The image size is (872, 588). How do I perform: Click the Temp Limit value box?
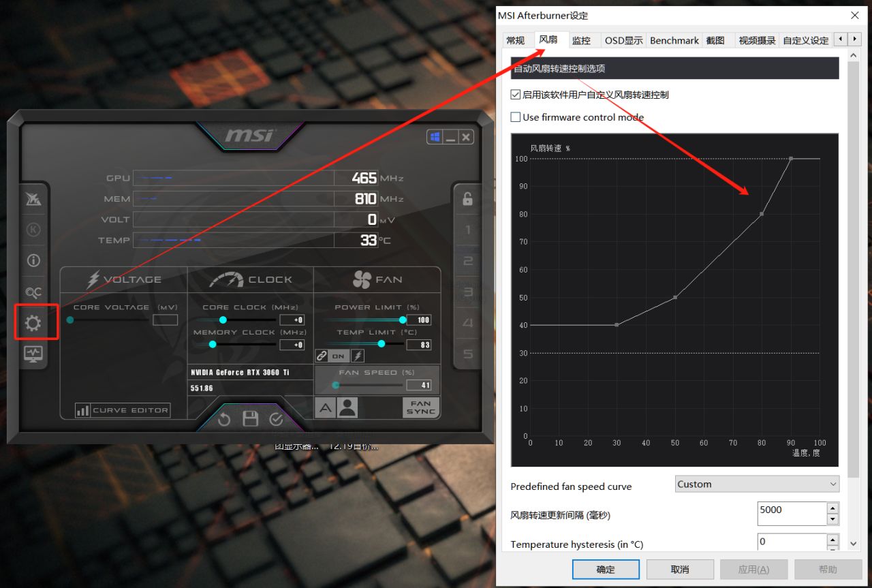(x=419, y=345)
